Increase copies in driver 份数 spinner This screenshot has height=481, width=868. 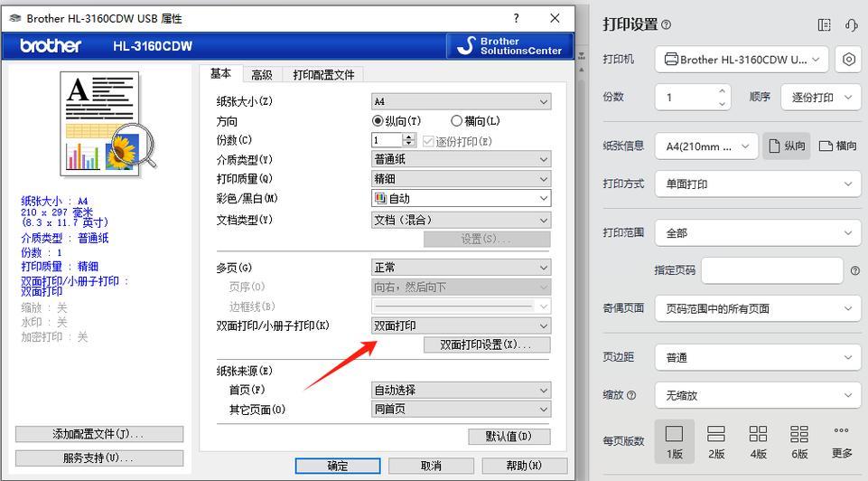[x=409, y=137]
